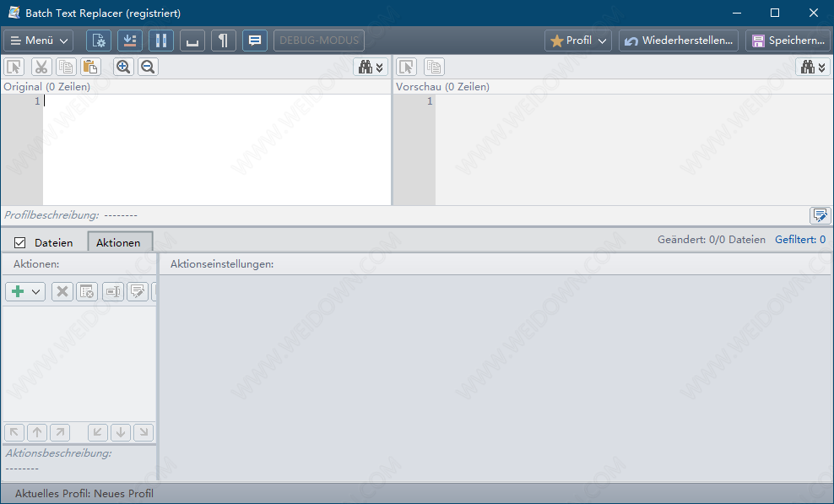Click 'Vorschau (0 Zeilen)' header
The image size is (834, 504).
442,87
